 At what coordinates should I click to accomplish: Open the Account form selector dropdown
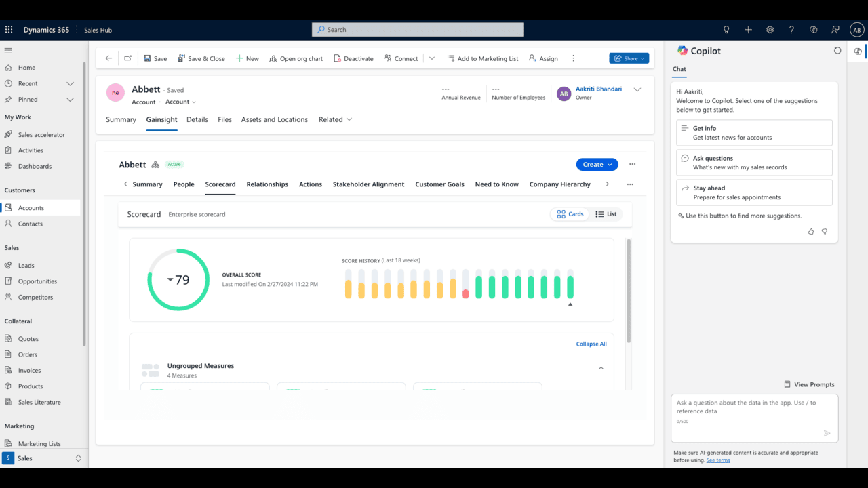[180, 102]
